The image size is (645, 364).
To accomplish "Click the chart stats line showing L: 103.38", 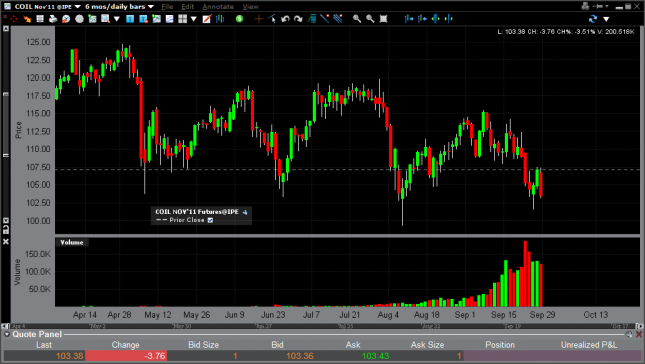I will tap(566, 32).
